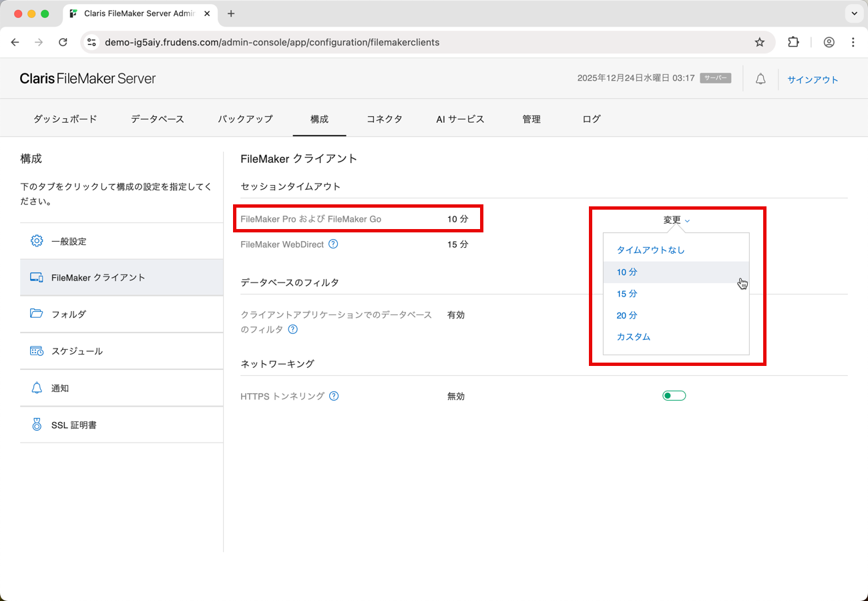Click the 通知 bell icon in sidebar
This screenshot has width=868, height=601.
point(37,387)
